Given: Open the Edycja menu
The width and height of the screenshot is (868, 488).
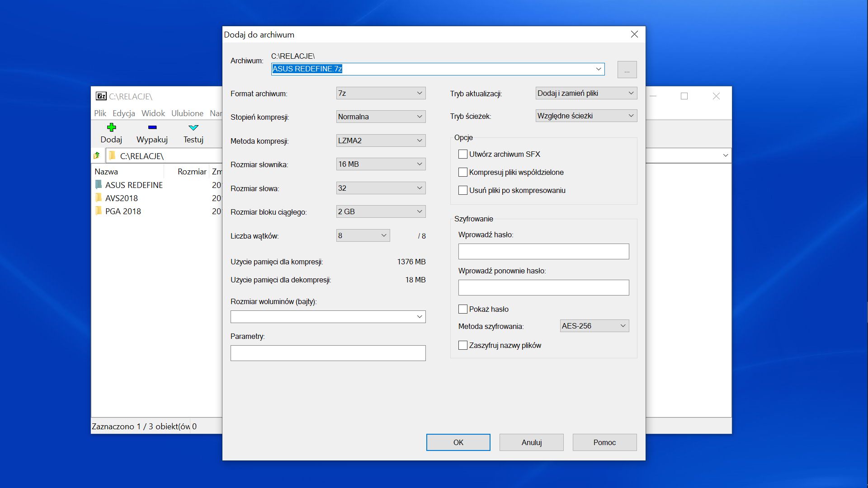Looking at the screenshot, I should pyautogui.click(x=123, y=113).
